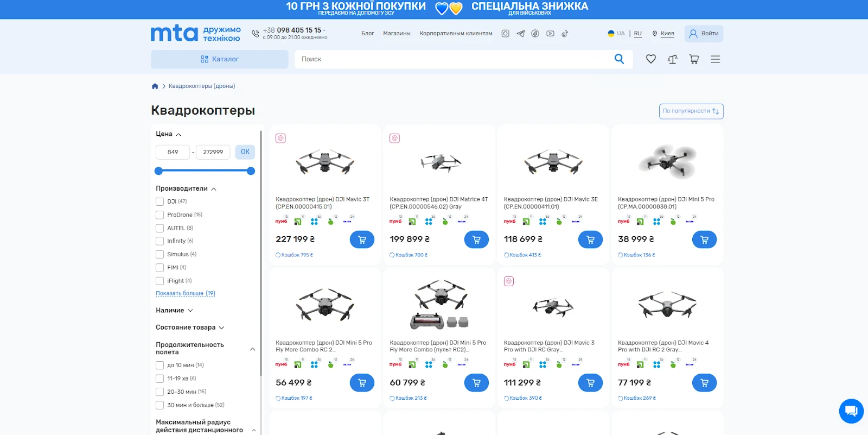Enable the AUTEL manufacturer checkbox

coord(160,228)
